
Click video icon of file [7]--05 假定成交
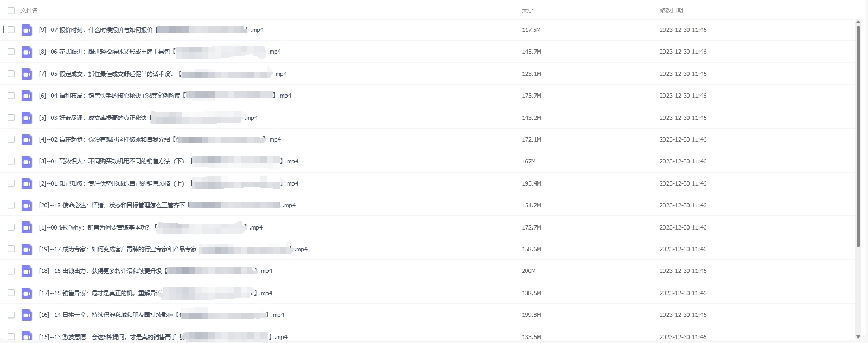[27, 74]
